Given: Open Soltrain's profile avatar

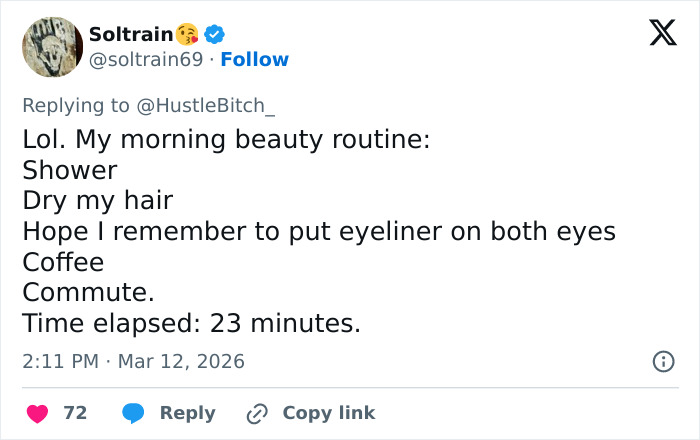Looking at the screenshot, I should tap(52, 47).
